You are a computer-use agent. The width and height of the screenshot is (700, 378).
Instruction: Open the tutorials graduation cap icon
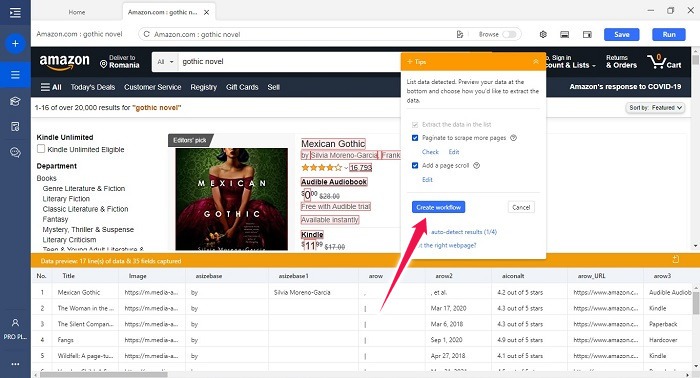coord(15,101)
